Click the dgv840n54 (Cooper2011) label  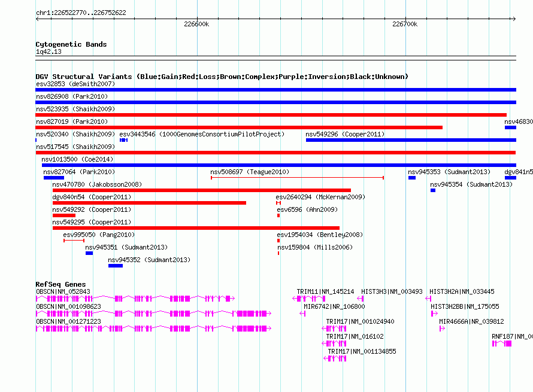92,197
